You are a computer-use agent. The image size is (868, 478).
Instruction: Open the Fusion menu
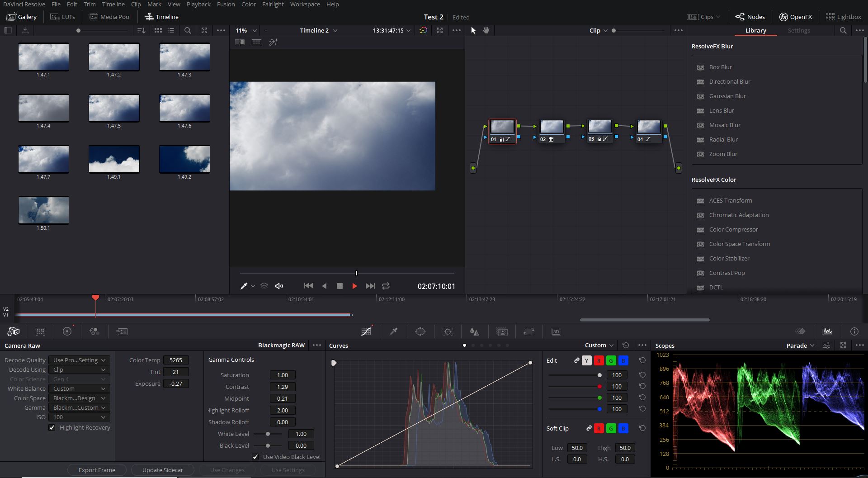(x=226, y=4)
